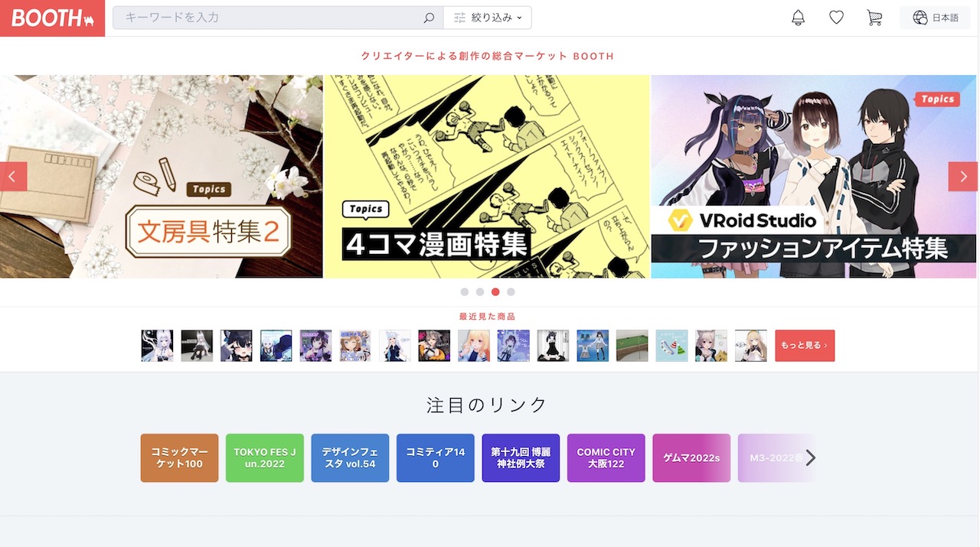The height and width of the screenshot is (547, 980).
Task: Open the コミックマーケット100 link
Action: point(179,458)
